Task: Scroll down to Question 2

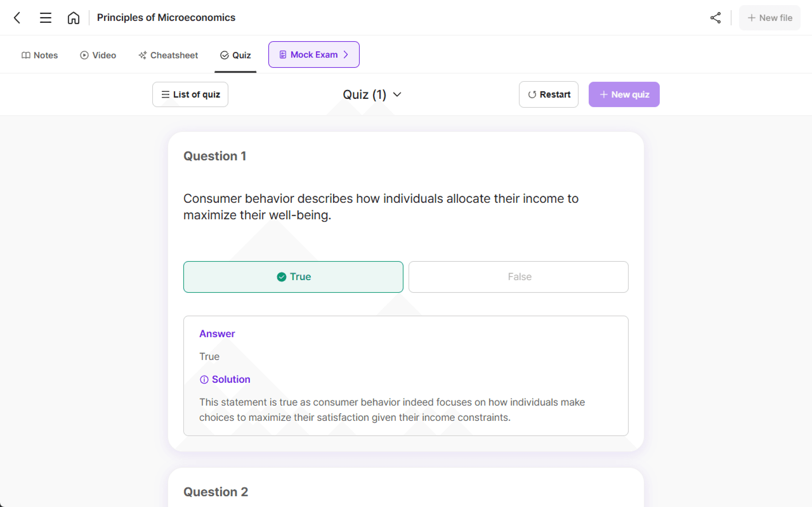Action: [215, 491]
